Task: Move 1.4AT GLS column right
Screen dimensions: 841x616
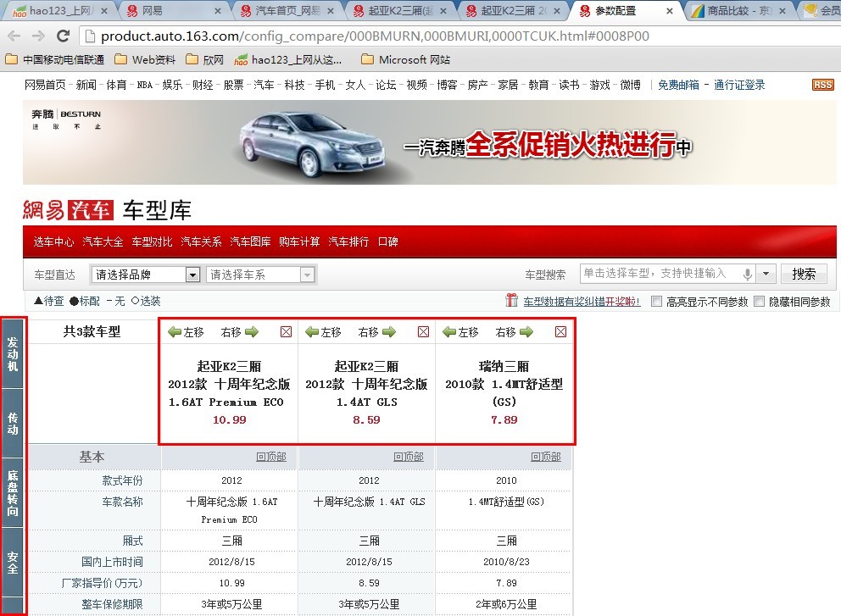Action: pos(377,332)
